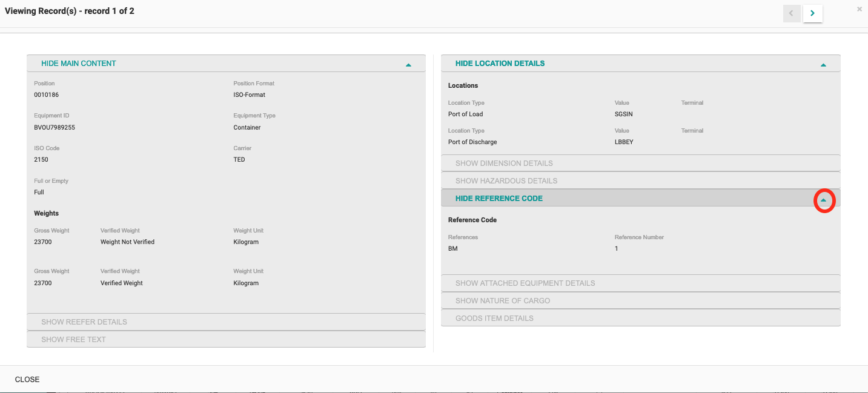Click the HIDE REFERENCE CODE header
Screen dimensions: 868x393
pyautogui.click(x=499, y=199)
